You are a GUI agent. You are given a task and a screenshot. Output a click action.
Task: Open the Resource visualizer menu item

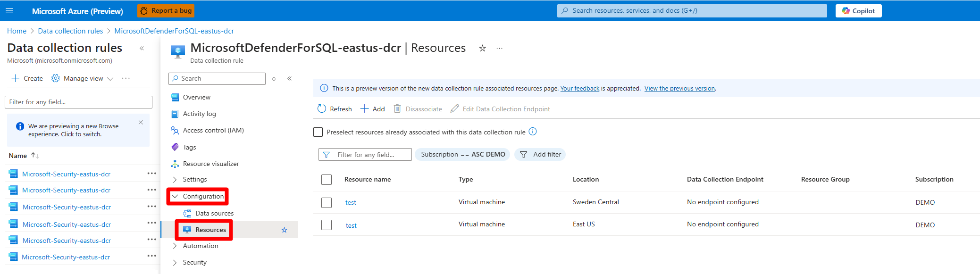pos(211,164)
